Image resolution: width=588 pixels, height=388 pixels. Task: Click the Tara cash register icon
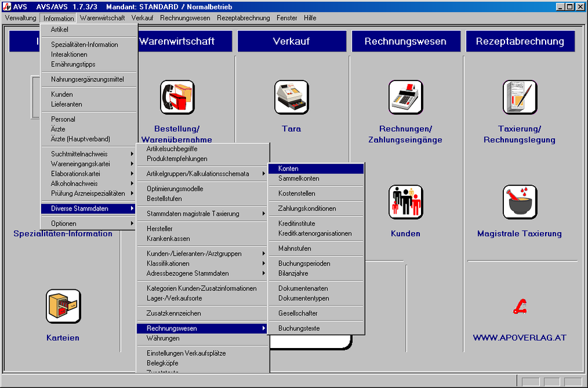pos(291,97)
